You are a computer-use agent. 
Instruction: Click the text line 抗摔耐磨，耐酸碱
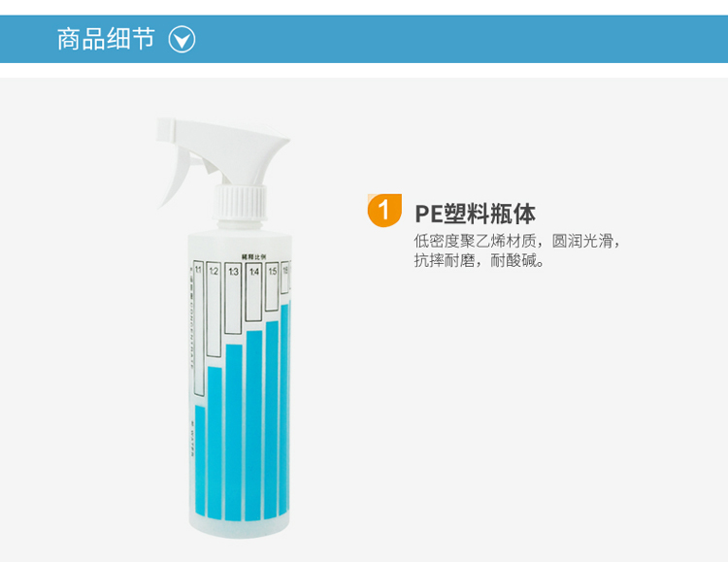pyautogui.click(x=479, y=260)
